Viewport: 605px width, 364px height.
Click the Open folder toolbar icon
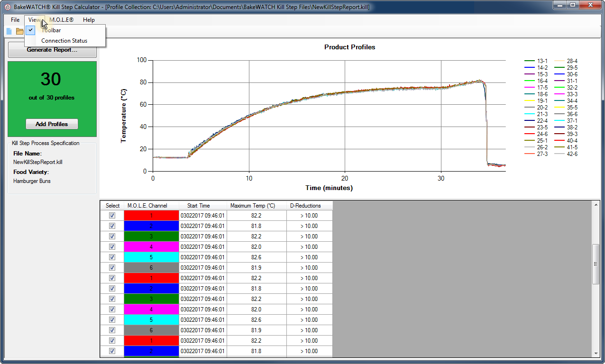click(19, 31)
